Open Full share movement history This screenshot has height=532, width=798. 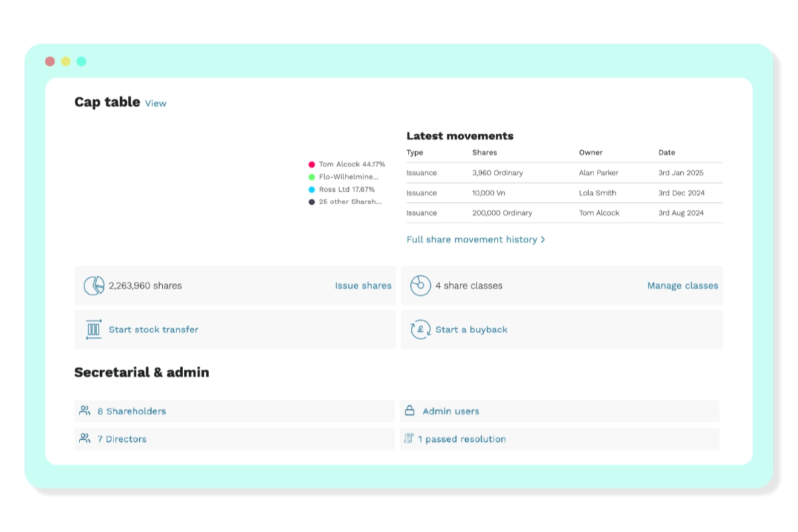(x=471, y=239)
